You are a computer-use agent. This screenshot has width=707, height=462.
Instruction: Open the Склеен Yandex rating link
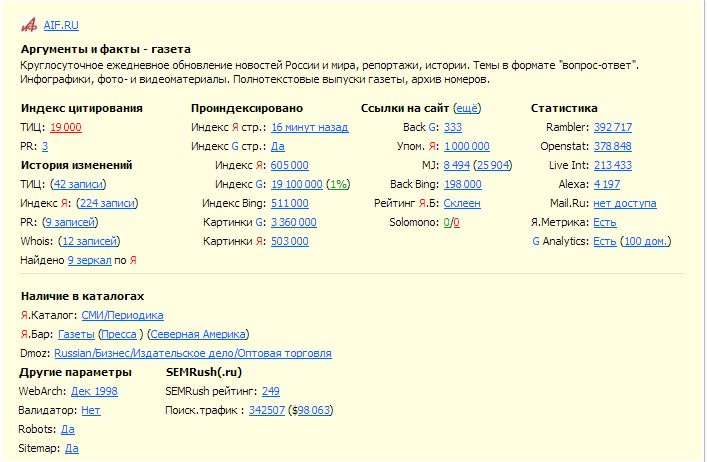462,203
